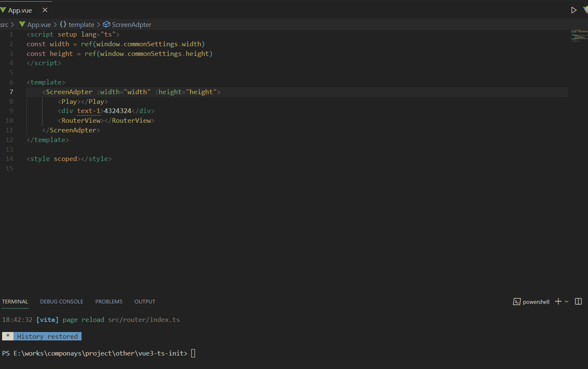The height and width of the screenshot is (369, 588).
Task: Click the ScreenAdpter cube symbol icon
Action: click(x=106, y=24)
